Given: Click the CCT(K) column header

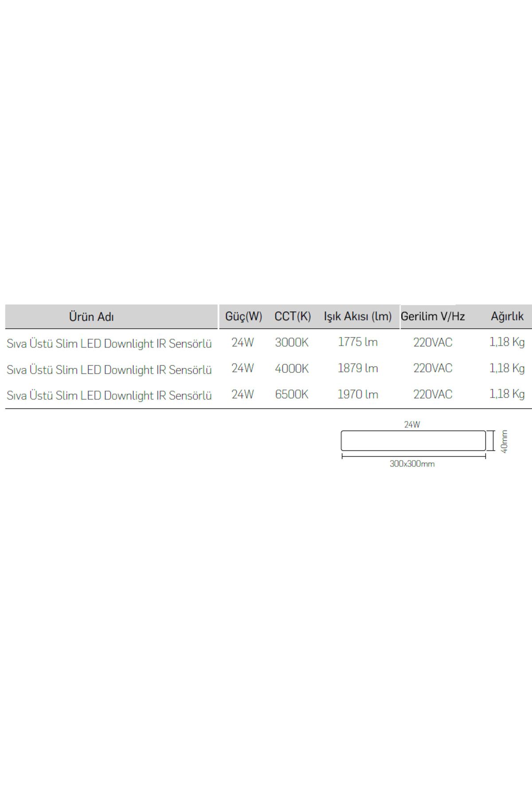Looking at the screenshot, I should (293, 317).
